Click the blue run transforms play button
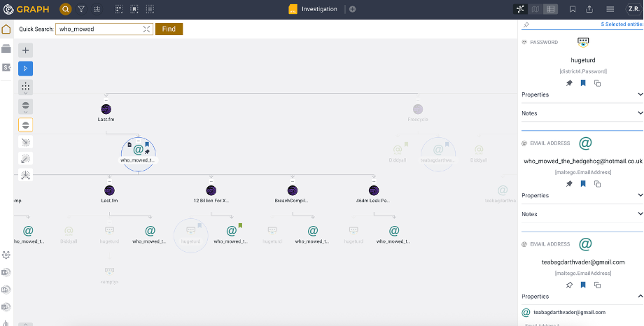 tap(25, 69)
